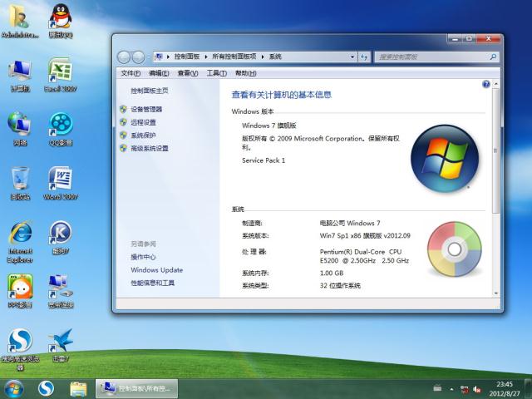Open the 编辑(E) menu
The height and width of the screenshot is (399, 532).
(x=159, y=73)
